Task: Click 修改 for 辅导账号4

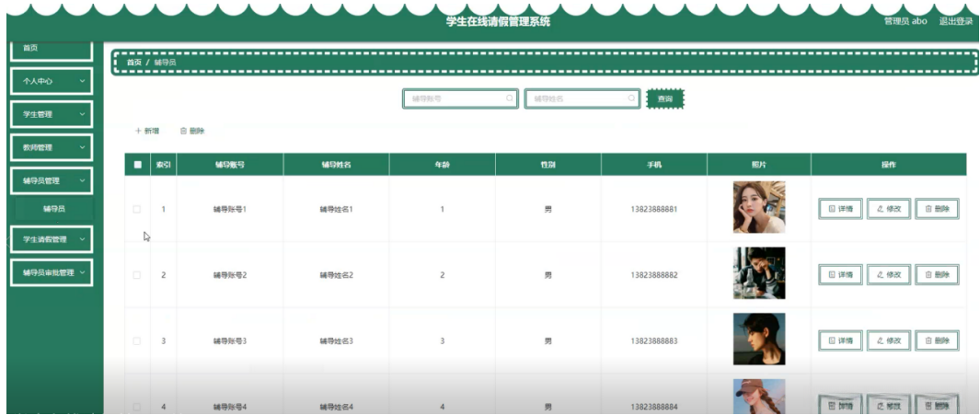Action: (x=889, y=405)
